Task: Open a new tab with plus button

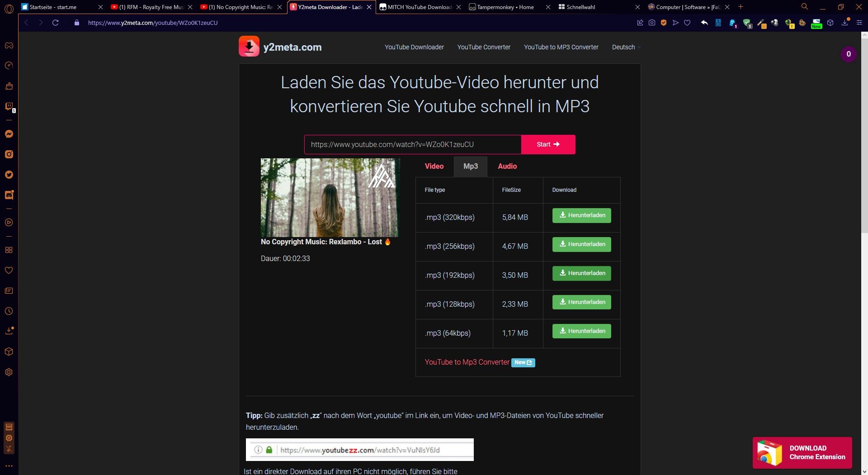Action: (x=741, y=7)
